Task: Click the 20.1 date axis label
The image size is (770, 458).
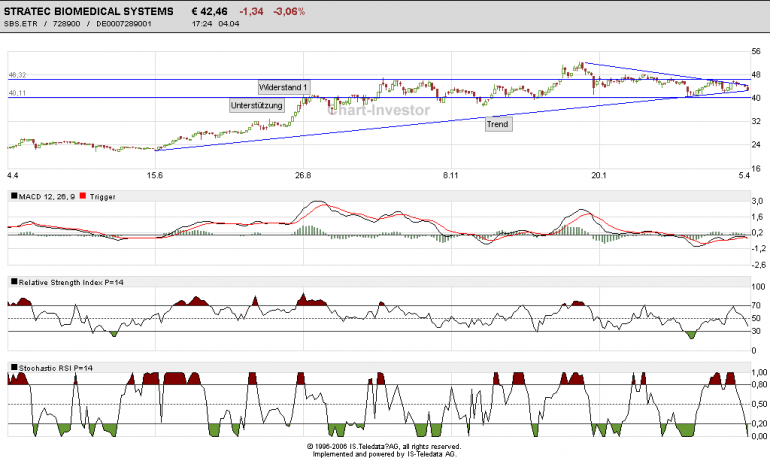Action: (x=599, y=175)
